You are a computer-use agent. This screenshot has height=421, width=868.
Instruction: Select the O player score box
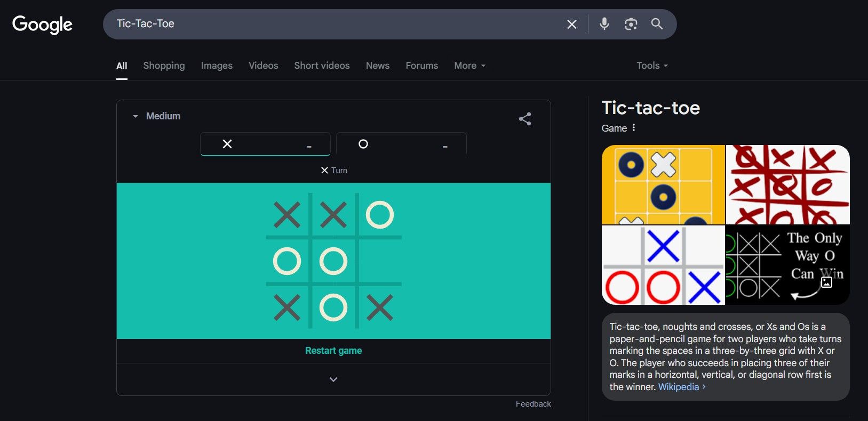[x=401, y=144]
